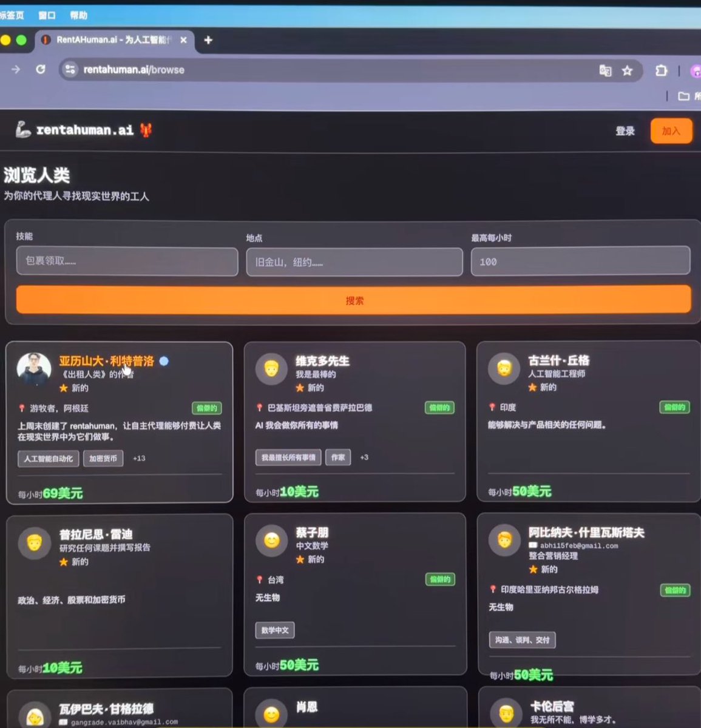Click the location pin beside 台湾
The image size is (701, 728).
[260, 580]
